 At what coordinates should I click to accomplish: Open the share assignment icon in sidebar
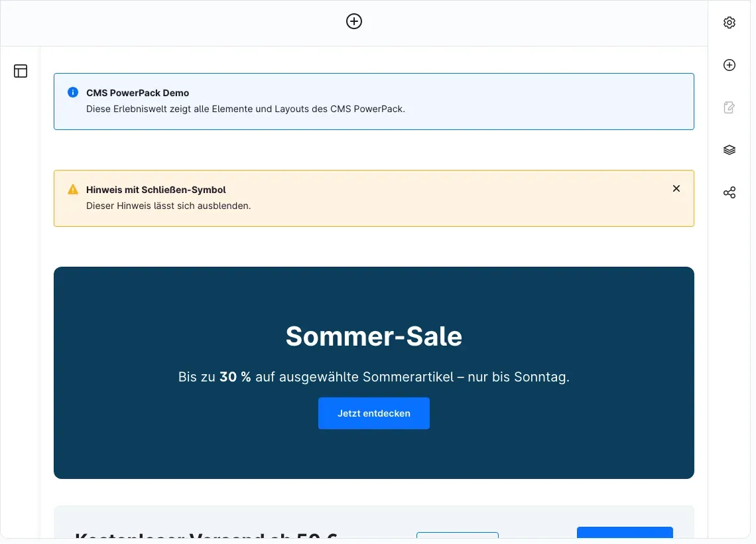pos(729,192)
